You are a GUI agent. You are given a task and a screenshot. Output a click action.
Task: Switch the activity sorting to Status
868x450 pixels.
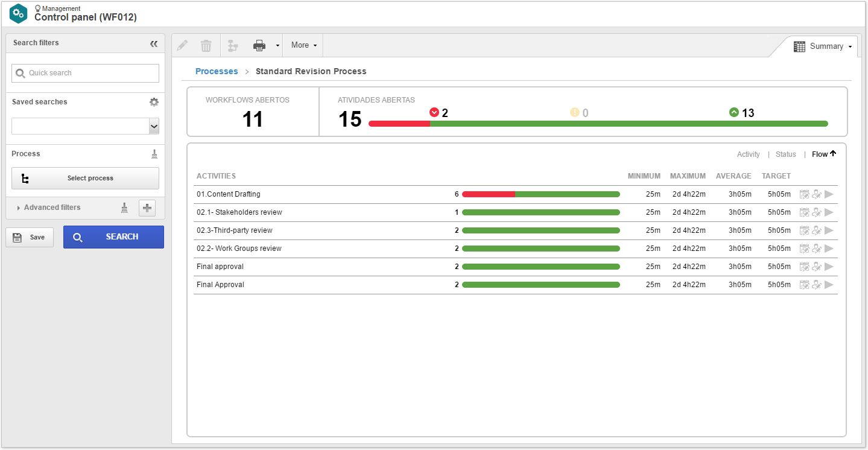pos(786,154)
